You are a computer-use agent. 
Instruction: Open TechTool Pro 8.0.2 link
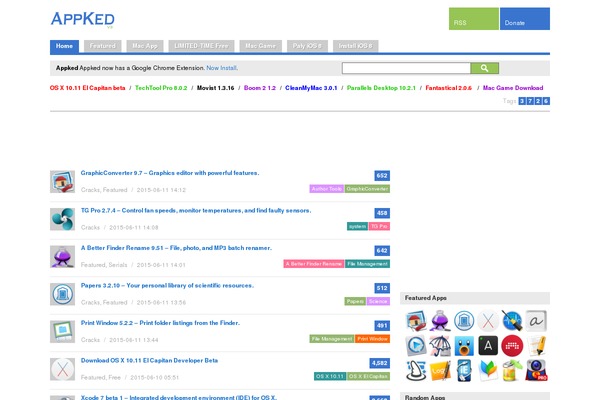click(161, 88)
